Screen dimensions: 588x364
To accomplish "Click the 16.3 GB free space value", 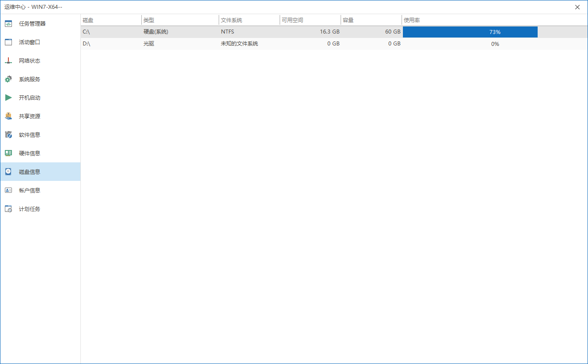I will [x=330, y=32].
